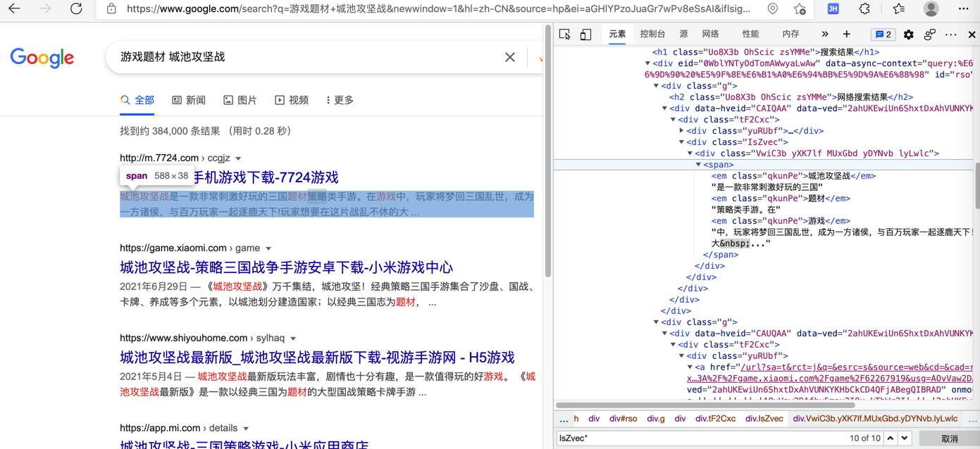Open the 城池攻坚战最新版 视游手游网 result
Screen dimensions: 980x449
click(317, 358)
